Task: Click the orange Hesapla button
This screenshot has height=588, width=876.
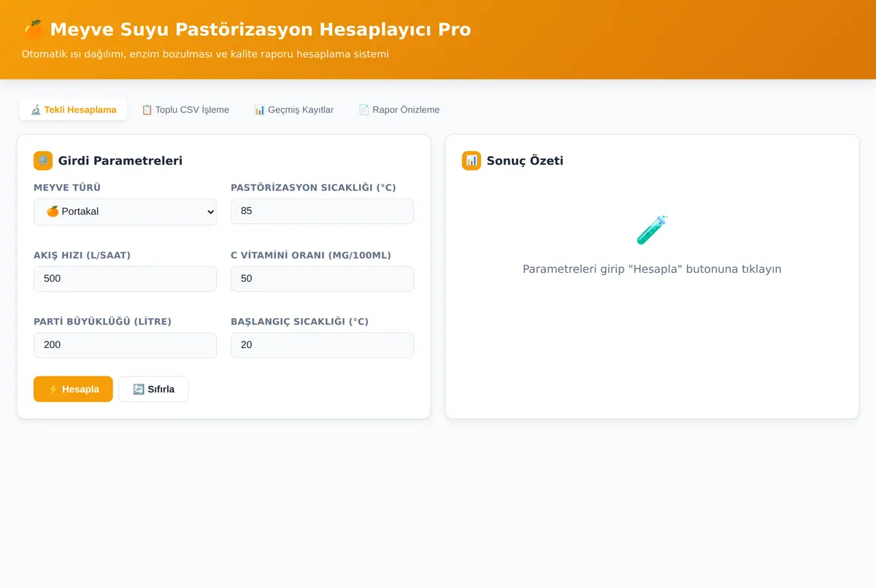Action: pyautogui.click(x=73, y=389)
